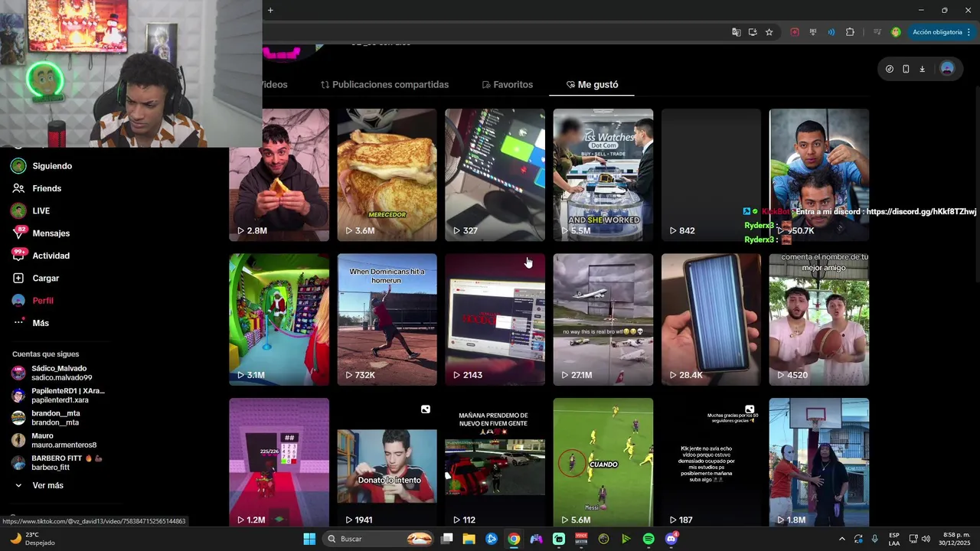Open weather widget 23°C Despejado
The image size is (980, 551).
pos(32,539)
